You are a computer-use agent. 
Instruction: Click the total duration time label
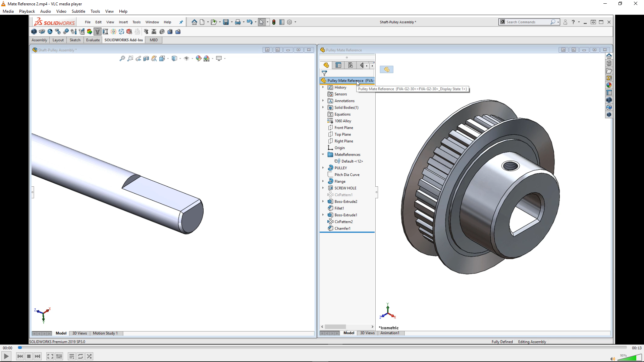636,348
